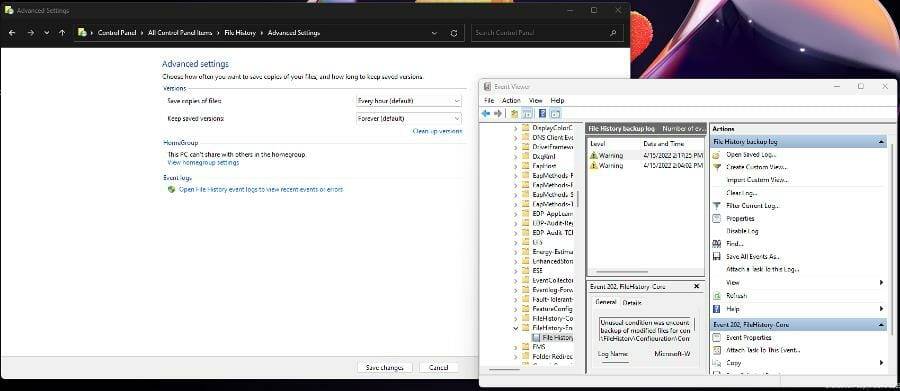Expand the View submenu arrow in Actions
Viewport: 900px width, 391px height.
pyautogui.click(x=881, y=282)
